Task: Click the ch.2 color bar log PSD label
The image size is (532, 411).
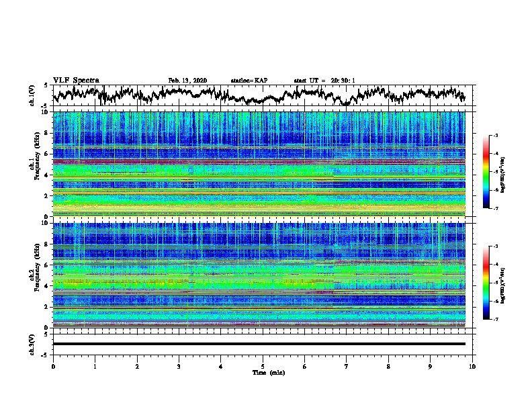Action: tap(503, 285)
